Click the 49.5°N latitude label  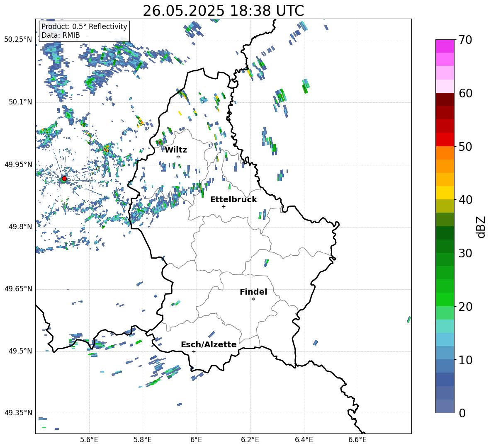tap(20, 351)
